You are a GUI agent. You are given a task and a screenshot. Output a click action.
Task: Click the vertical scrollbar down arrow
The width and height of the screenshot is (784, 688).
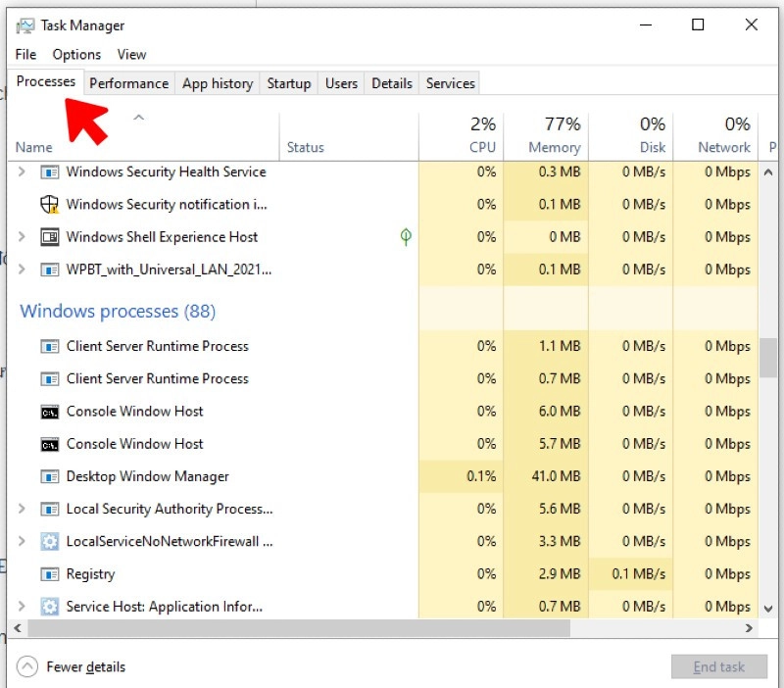point(768,609)
